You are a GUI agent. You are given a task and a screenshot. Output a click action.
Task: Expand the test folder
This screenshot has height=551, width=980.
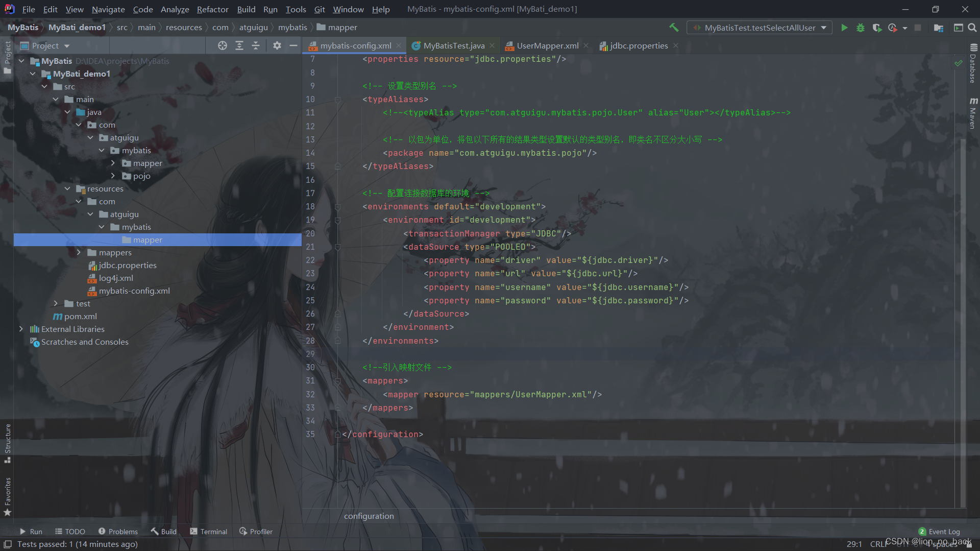tap(56, 303)
